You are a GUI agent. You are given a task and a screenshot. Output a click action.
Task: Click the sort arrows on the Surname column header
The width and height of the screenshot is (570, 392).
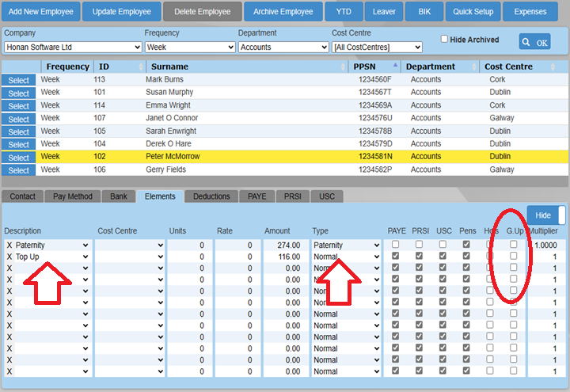(x=344, y=67)
